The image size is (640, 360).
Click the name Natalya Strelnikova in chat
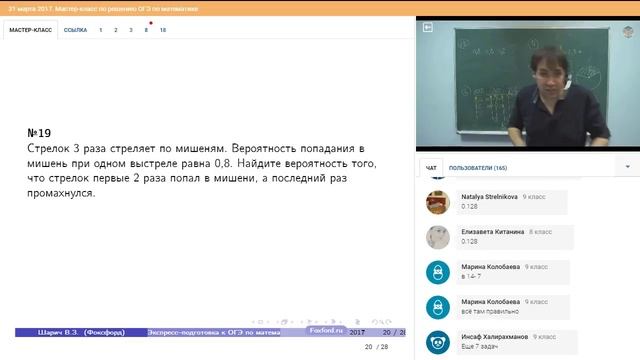click(489, 197)
